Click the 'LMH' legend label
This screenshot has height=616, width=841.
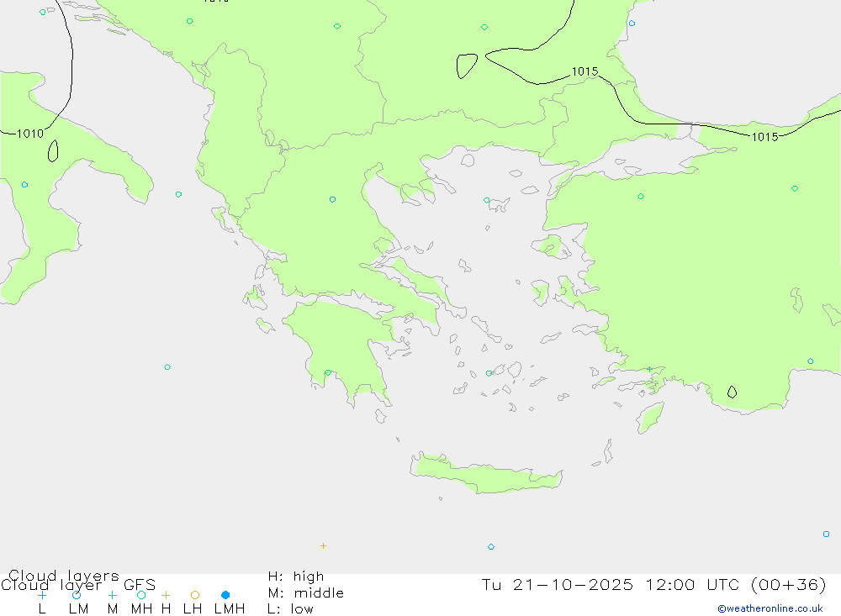[230, 609]
